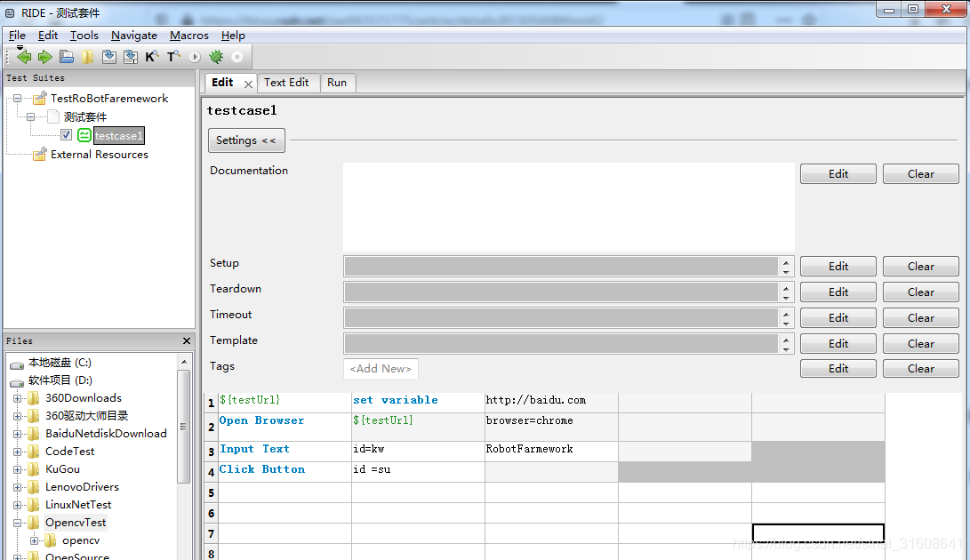Viewport: 970px width, 560px height.
Task: Click the Timeout field spinner
Action: coord(786,318)
